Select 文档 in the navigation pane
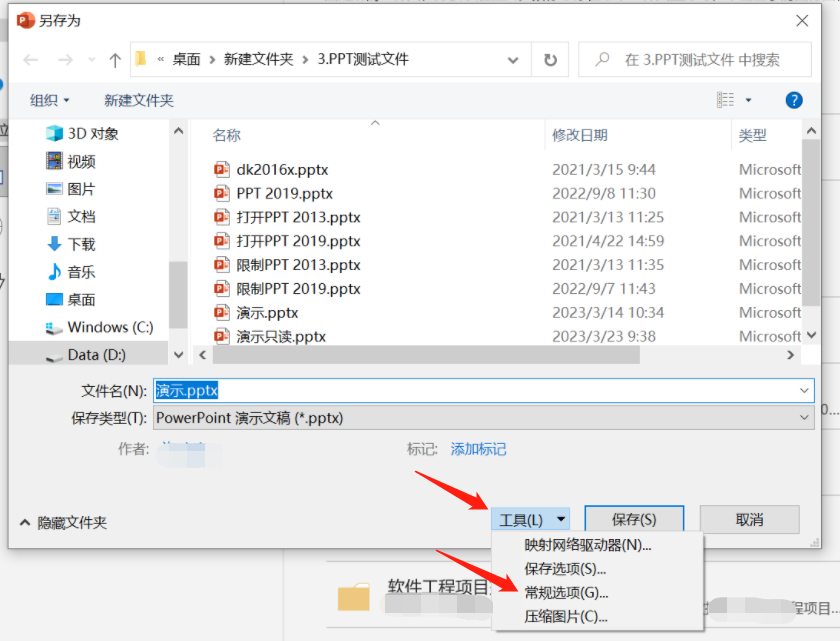The width and height of the screenshot is (840, 641). click(71, 216)
